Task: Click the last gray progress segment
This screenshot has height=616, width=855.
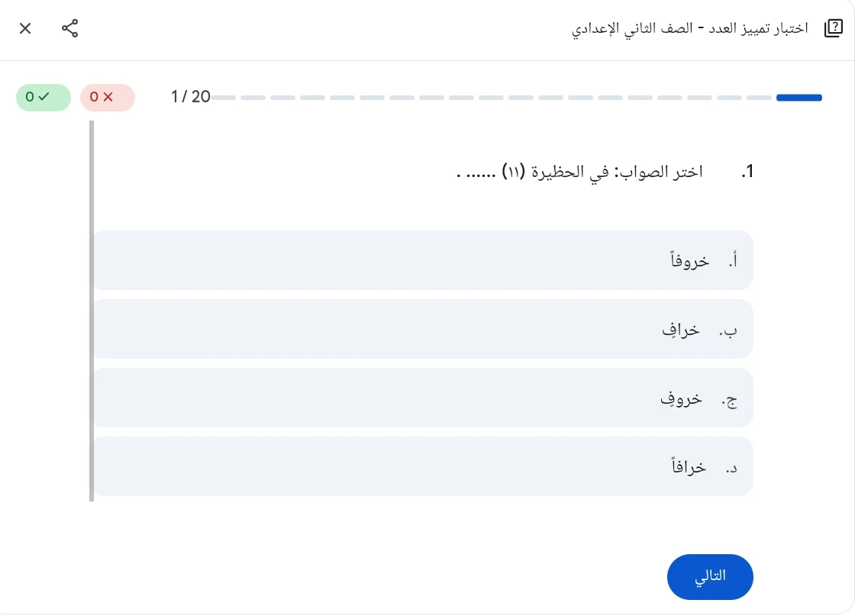Action: click(759, 98)
